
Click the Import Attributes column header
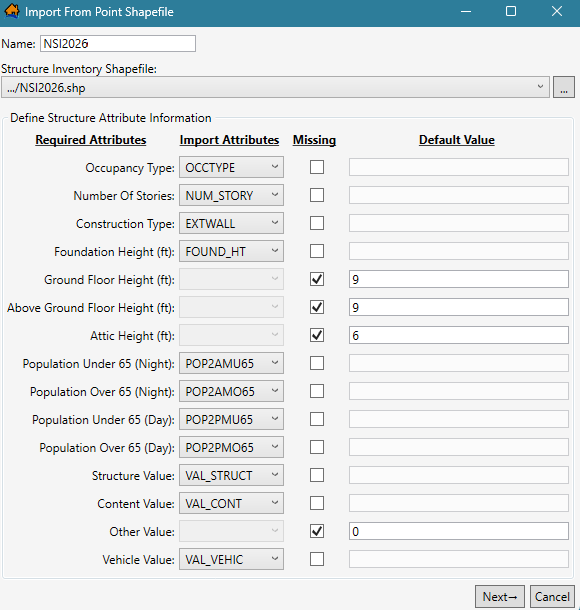coord(229,140)
